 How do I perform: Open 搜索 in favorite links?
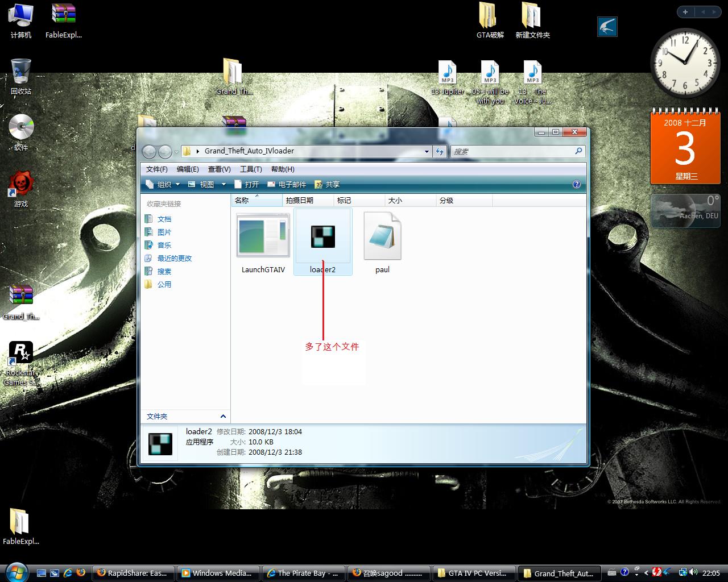pyautogui.click(x=158, y=271)
